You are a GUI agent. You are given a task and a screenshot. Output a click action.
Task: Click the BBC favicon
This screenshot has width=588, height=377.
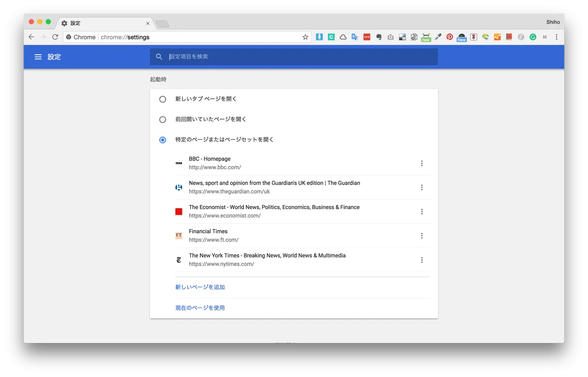(x=179, y=163)
